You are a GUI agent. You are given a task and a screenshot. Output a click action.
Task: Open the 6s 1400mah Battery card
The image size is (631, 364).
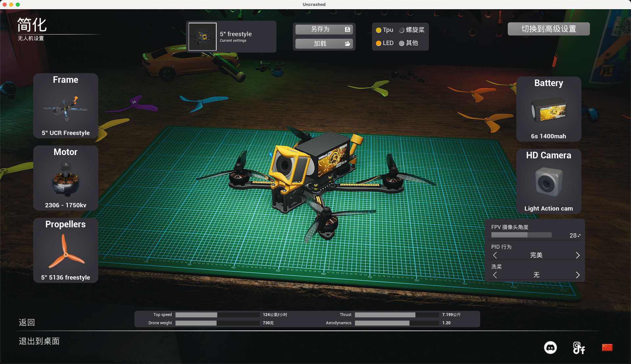click(x=549, y=109)
